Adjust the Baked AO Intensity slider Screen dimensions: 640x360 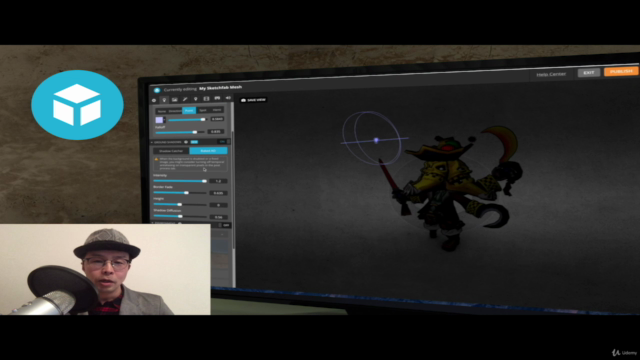click(x=204, y=181)
